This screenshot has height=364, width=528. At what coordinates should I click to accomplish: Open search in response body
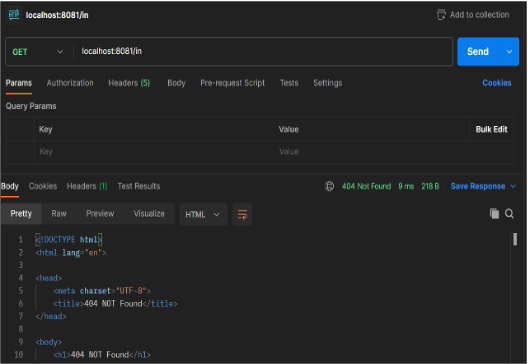[509, 213]
